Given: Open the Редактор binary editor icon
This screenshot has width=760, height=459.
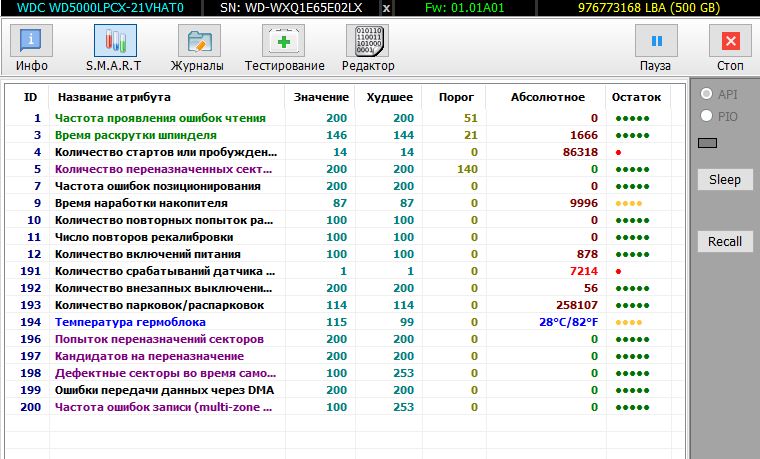Looking at the screenshot, I should 367,41.
